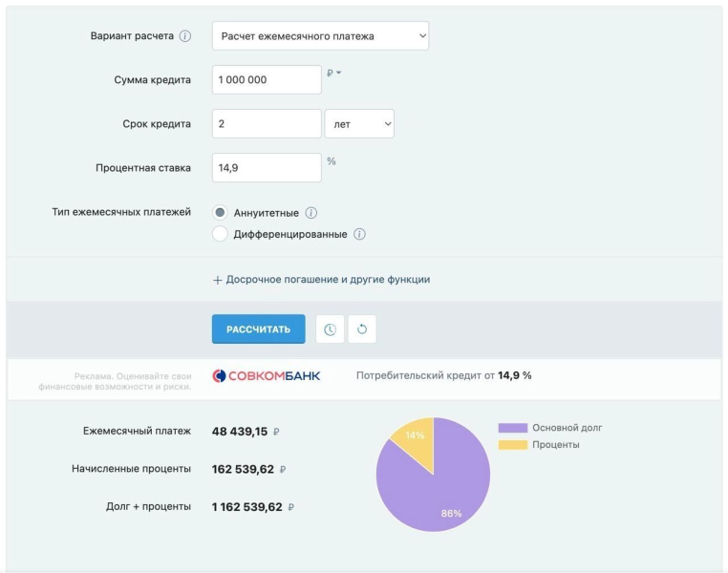The height and width of the screenshot is (573, 728).
Task: Select Дифференцированные payment type
Action: point(221,234)
